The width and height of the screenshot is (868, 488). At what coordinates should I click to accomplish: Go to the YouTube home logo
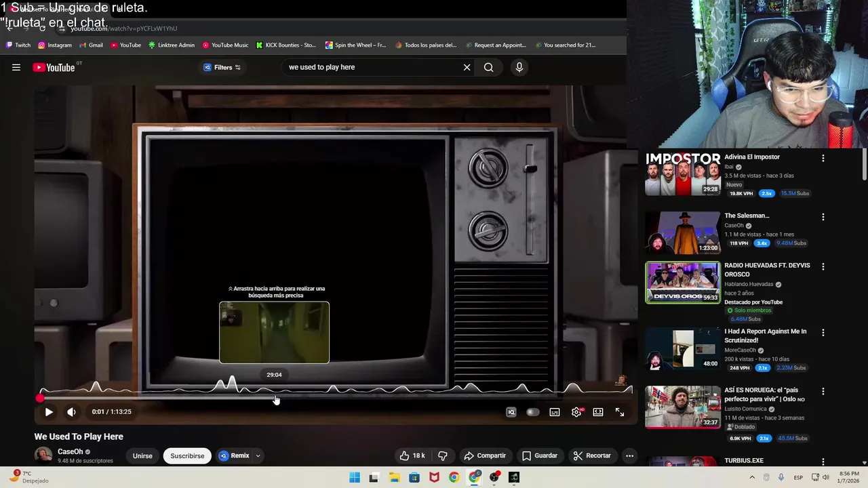[x=54, y=67]
